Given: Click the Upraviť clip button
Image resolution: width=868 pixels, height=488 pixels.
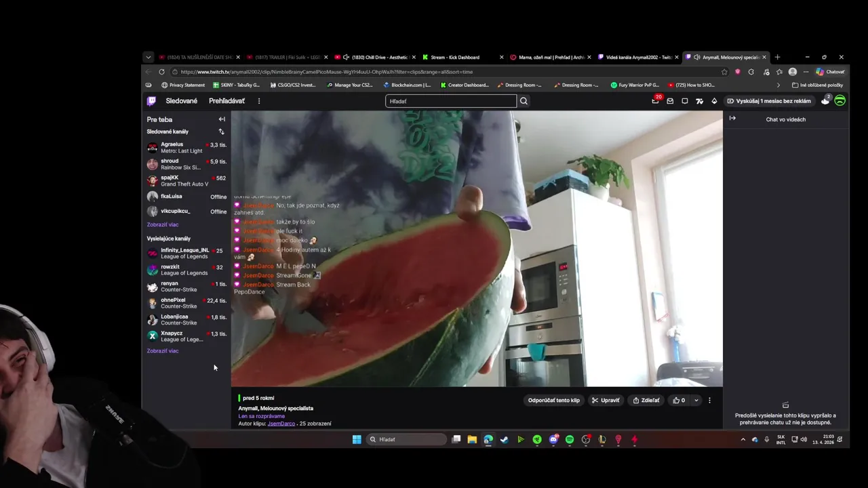Looking at the screenshot, I should click(x=606, y=401).
